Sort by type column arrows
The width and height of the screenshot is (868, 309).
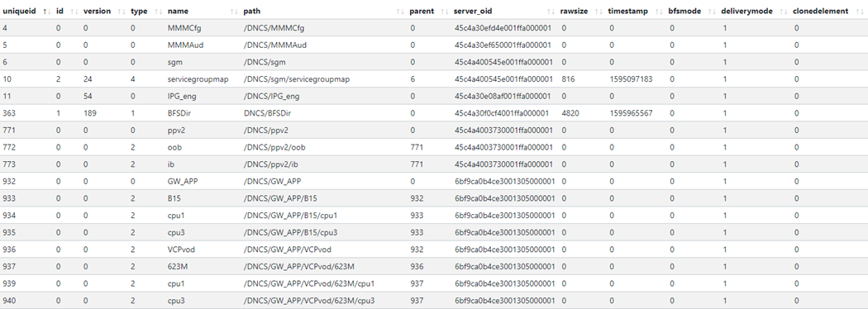(159, 11)
